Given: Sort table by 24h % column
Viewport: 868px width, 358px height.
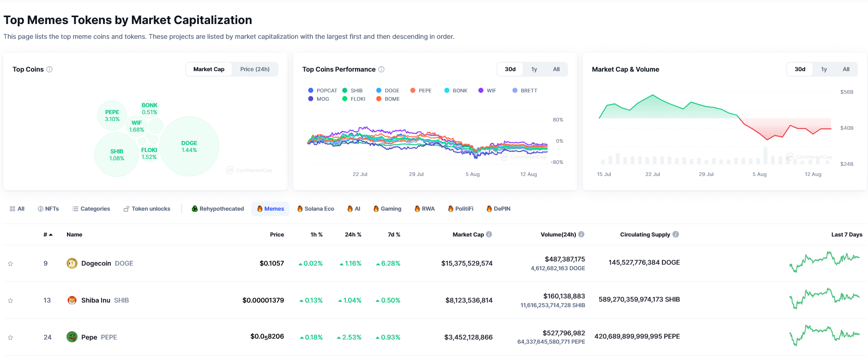Looking at the screenshot, I should click(353, 235).
